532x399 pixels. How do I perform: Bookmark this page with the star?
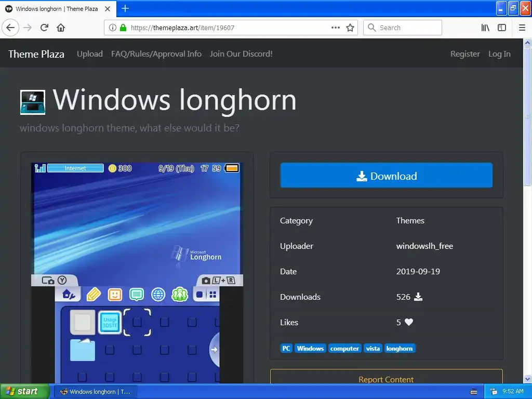(x=350, y=28)
